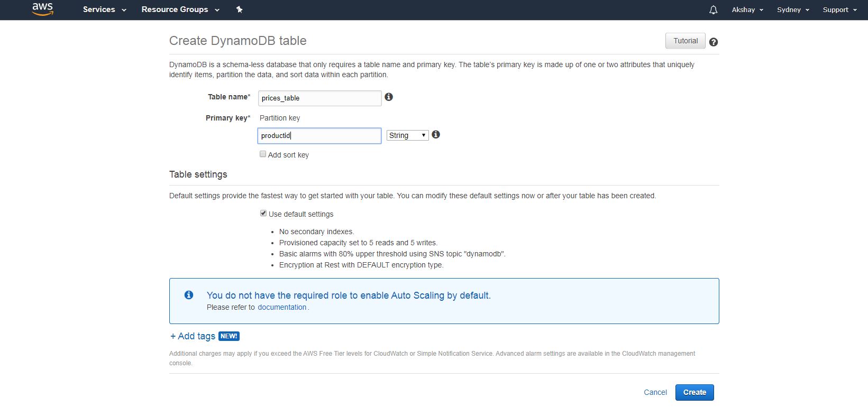
Task: Click the Cancel link
Action: [x=655, y=392]
